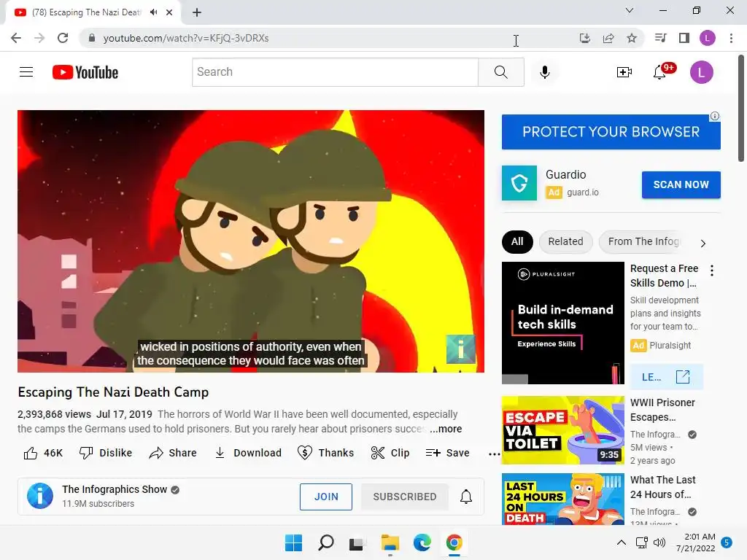Open the purple L account avatar in YouTube header
The width and height of the screenshot is (747, 560).
click(x=701, y=72)
